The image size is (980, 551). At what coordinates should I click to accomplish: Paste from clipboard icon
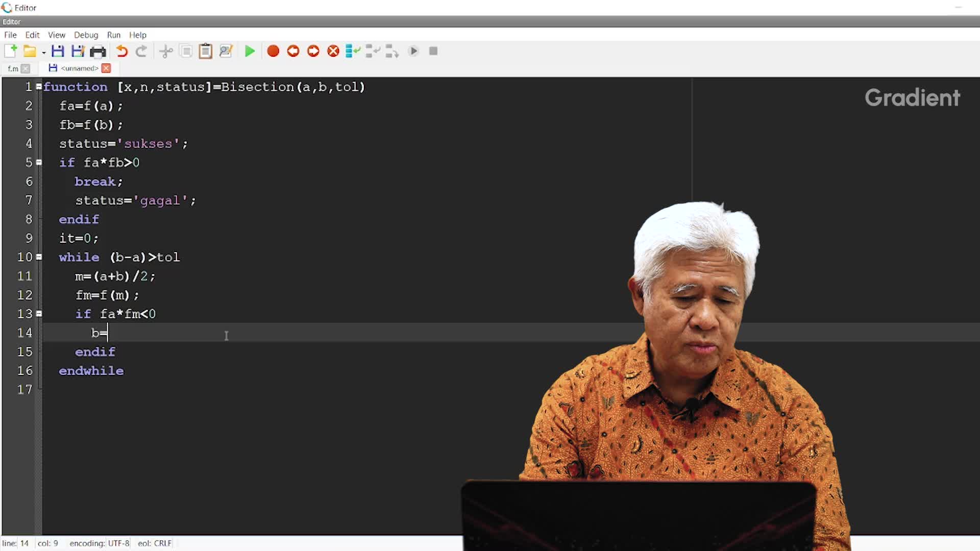[205, 51]
